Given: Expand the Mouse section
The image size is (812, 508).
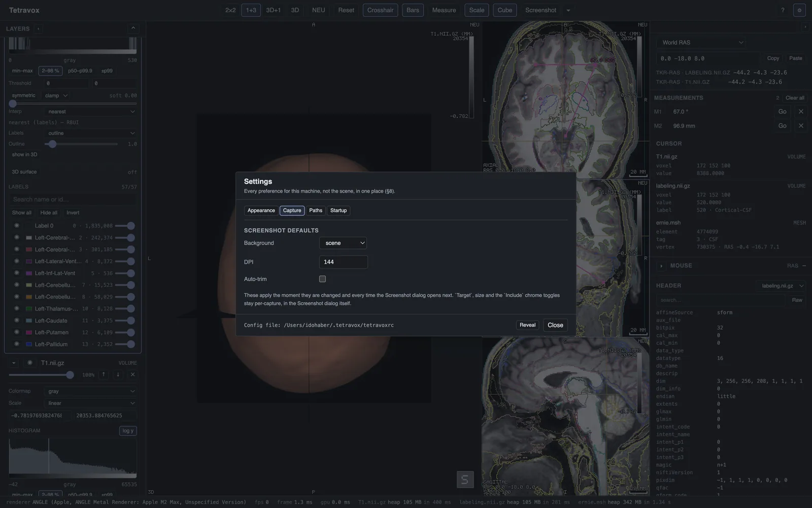Looking at the screenshot, I should pos(661,266).
